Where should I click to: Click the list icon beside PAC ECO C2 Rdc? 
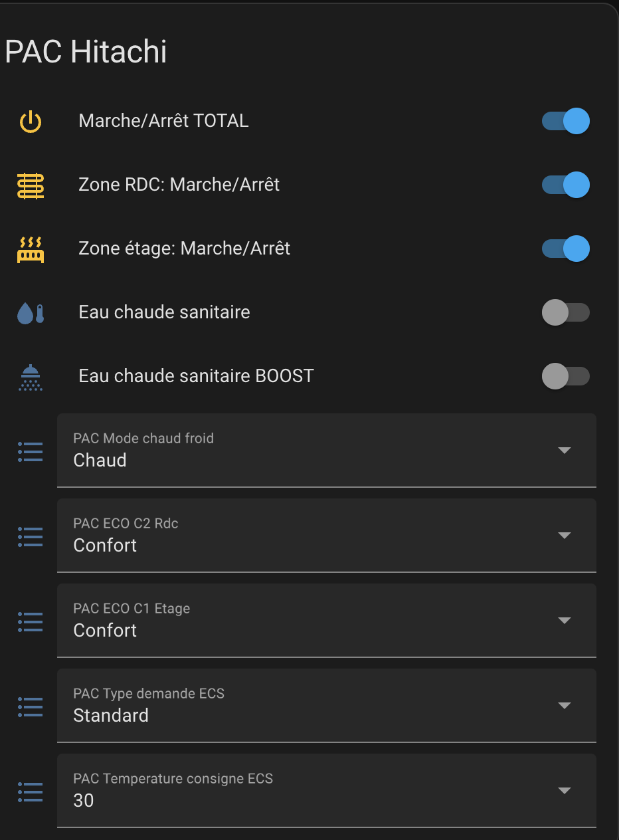point(31,536)
